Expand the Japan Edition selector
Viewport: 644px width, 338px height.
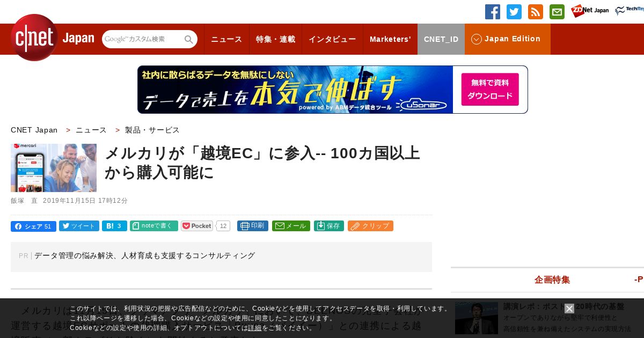[x=508, y=39]
